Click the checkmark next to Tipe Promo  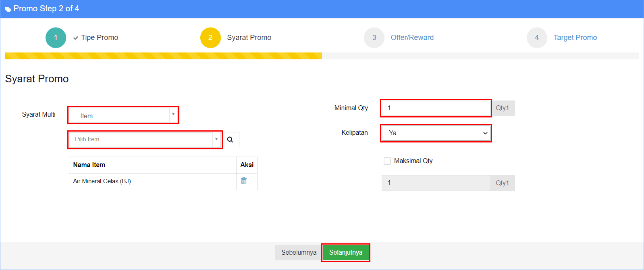(75, 38)
